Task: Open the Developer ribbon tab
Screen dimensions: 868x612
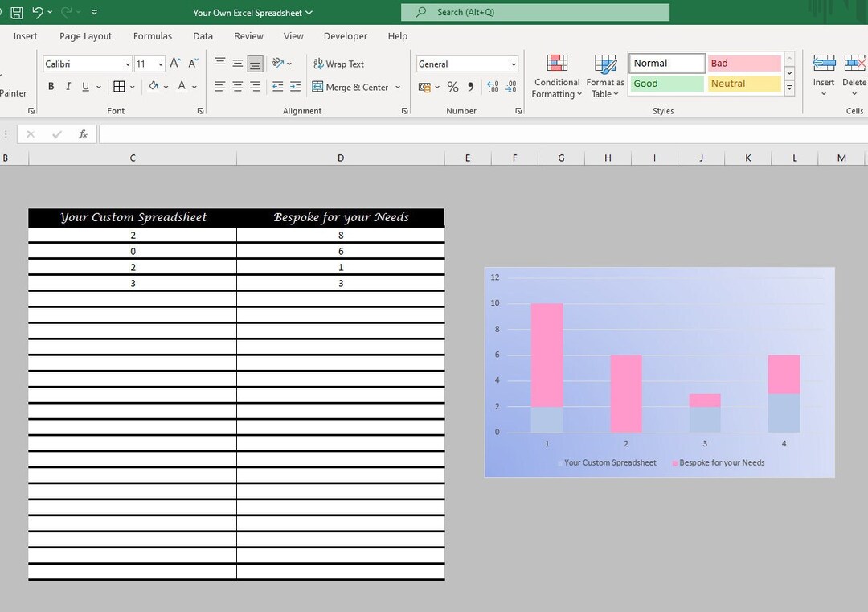Action: point(346,36)
